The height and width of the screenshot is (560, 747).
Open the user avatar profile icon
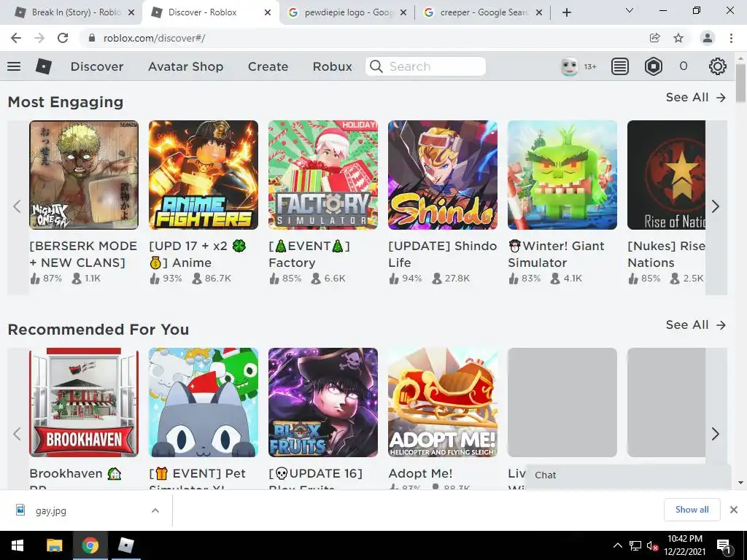tap(569, 66)
